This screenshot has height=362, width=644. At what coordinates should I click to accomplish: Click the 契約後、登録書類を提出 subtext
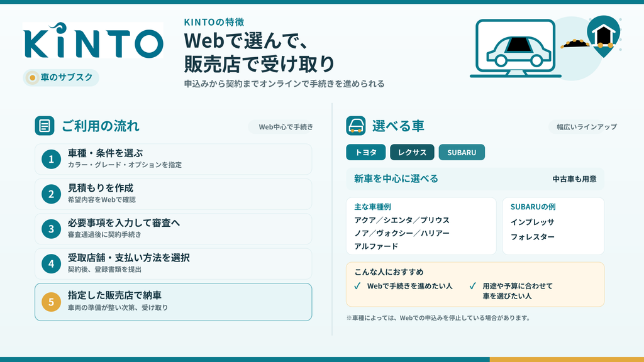104,270
